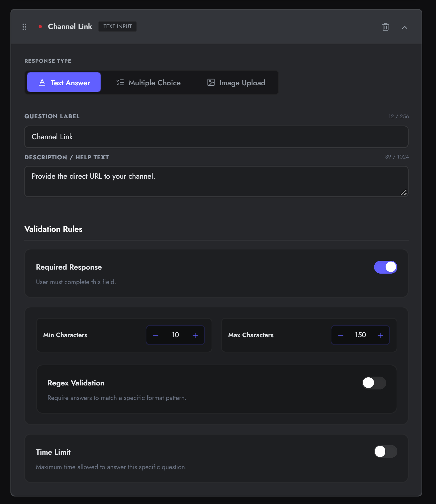Click the Validation Rules heading
The image size is (436, 504).
[53, 229]
